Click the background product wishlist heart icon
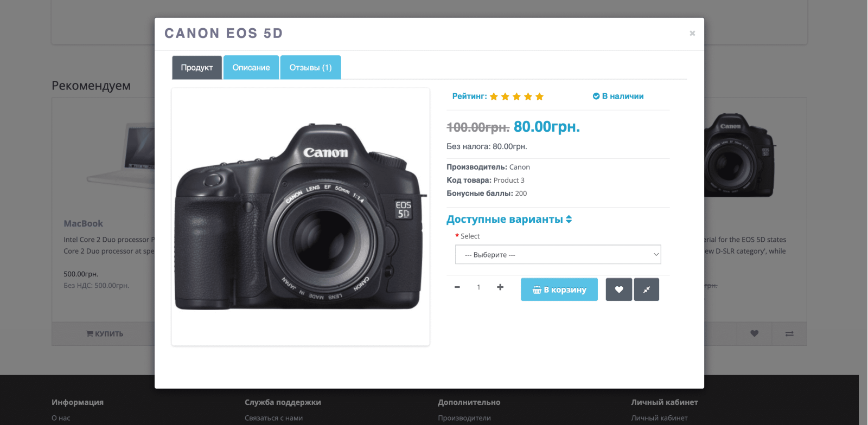The width and height of the screenshot is (868, 425). tap(754, 334)
